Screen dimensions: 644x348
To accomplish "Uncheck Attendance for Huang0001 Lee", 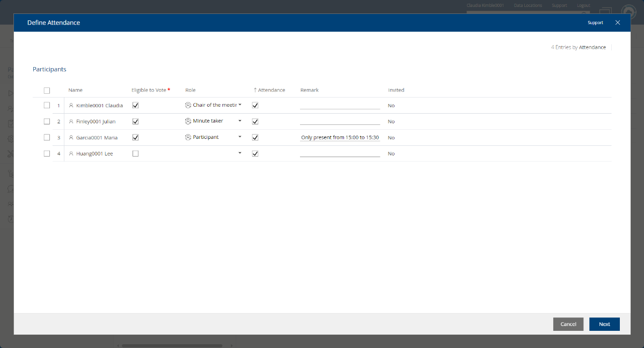I will click(x=255, y=153).
